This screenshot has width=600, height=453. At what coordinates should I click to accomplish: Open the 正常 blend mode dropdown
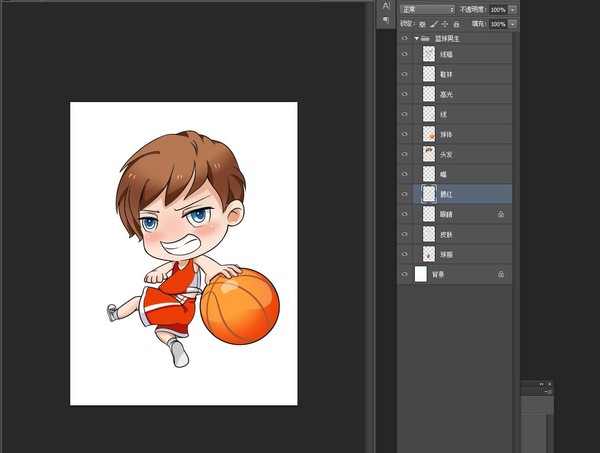427,9
